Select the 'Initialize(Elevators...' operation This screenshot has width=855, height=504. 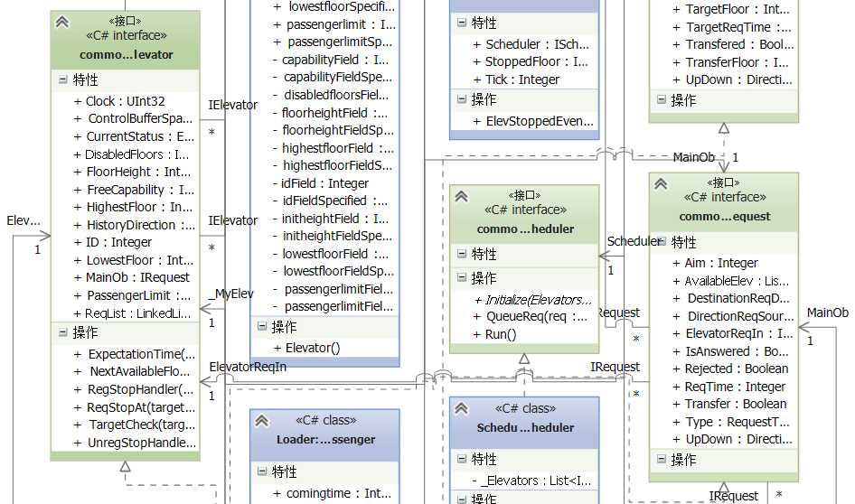tap(532, 300)
